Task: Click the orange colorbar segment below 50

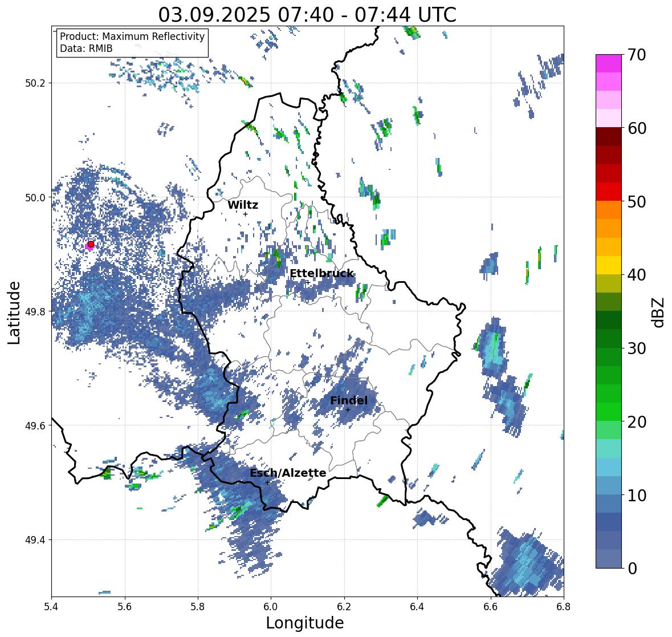Action: [609, 210]
